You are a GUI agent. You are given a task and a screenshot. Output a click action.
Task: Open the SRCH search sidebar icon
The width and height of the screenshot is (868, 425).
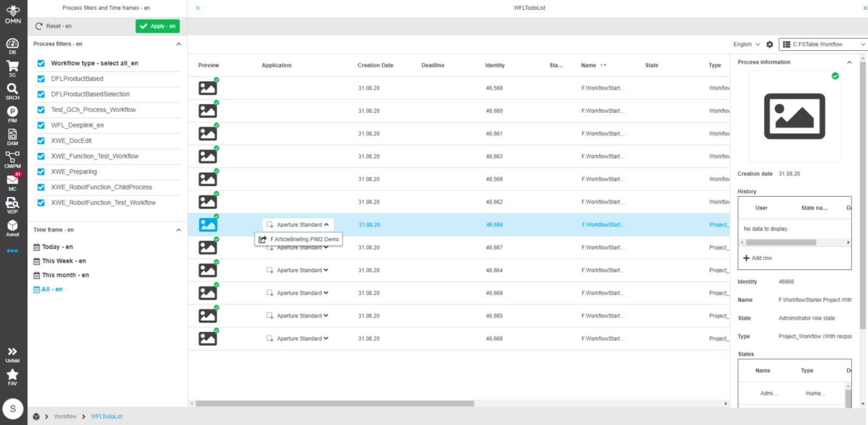[12, 91]
